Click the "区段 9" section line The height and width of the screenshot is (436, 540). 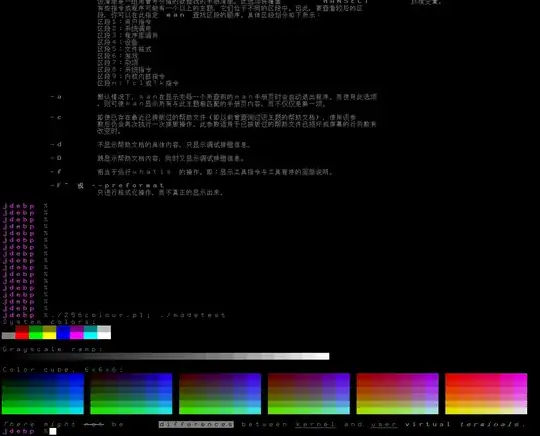coord(131,76)
